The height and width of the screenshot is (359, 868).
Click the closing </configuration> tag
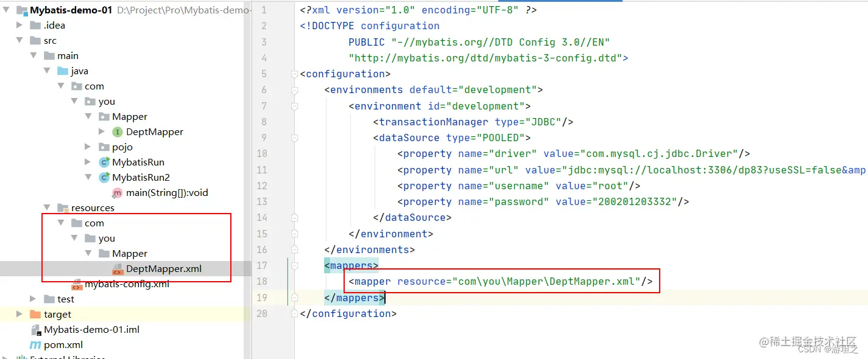348,313
